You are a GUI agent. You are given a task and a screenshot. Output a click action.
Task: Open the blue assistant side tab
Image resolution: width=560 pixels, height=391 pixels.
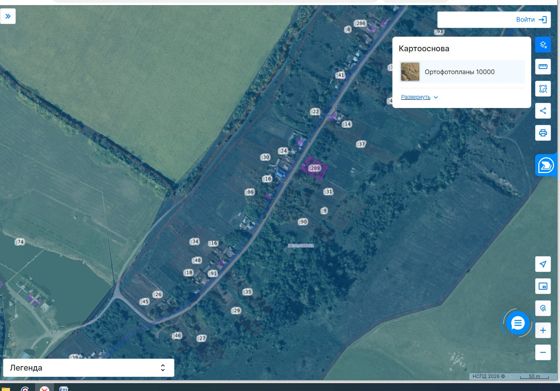click(546, 165)
